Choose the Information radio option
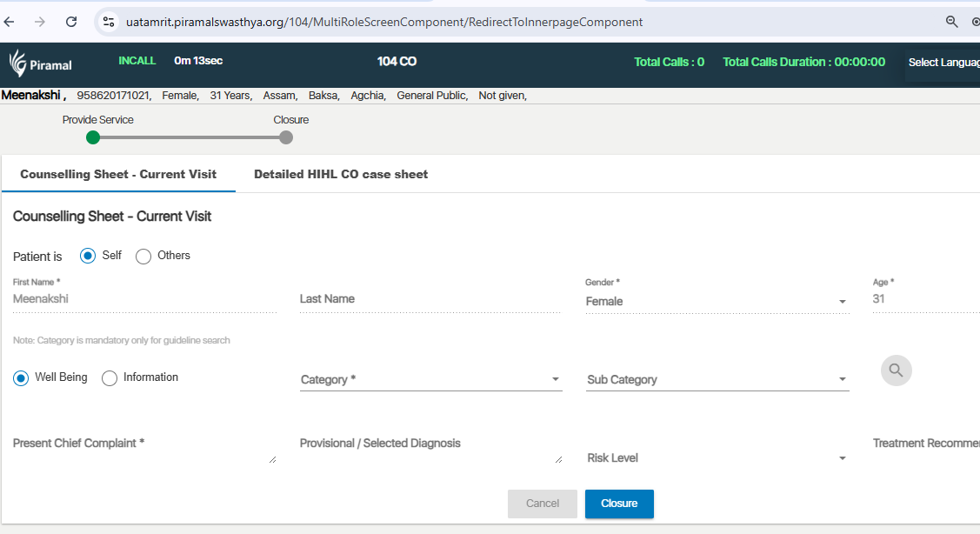The width and height of the screenshot is (980, 534). pos(110,377)
